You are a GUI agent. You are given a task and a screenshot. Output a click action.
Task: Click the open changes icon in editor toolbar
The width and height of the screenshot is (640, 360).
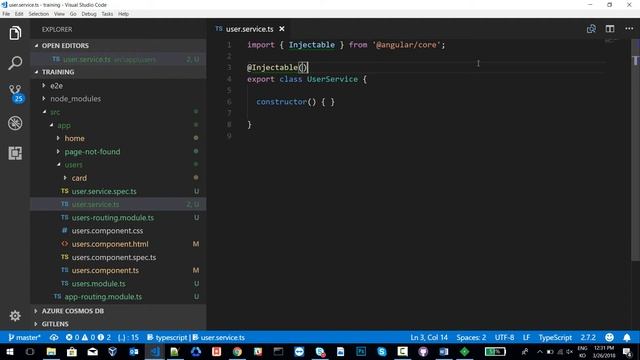click(x=591, y=29)
